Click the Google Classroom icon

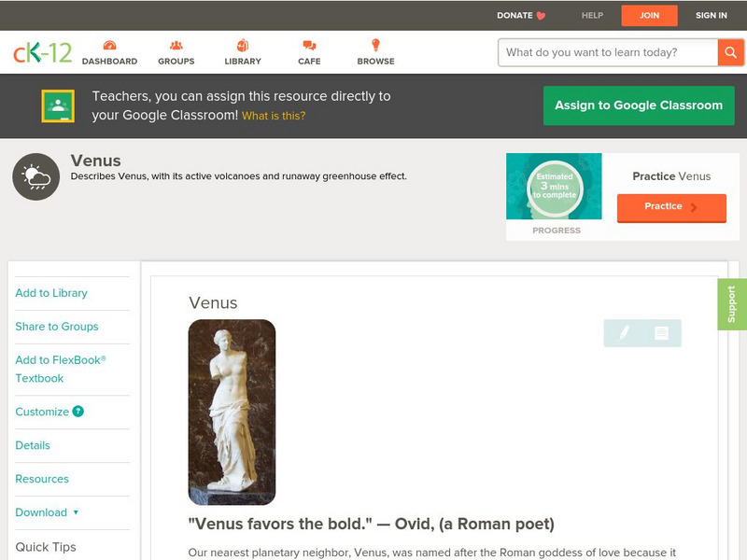[58, 105]
